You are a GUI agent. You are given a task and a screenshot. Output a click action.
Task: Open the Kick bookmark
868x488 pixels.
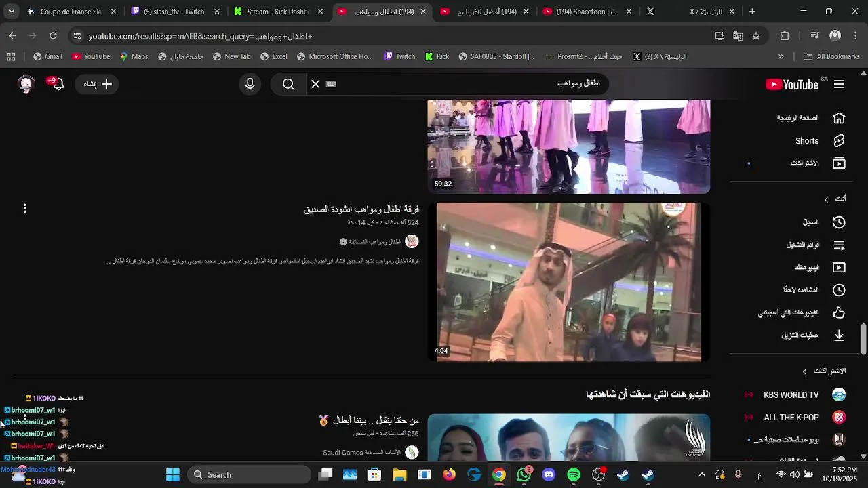tap(437, 57)
